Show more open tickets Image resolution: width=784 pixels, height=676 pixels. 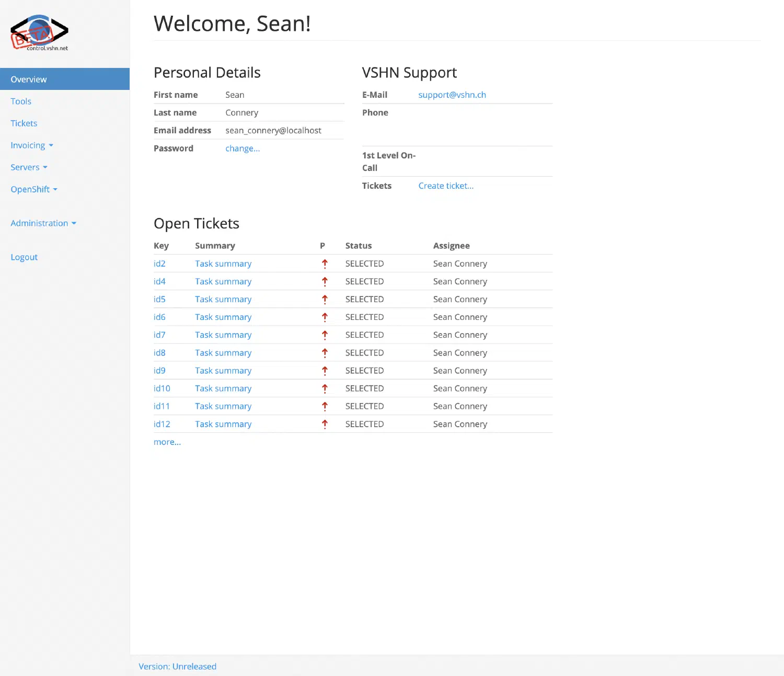tap(167, 442)
